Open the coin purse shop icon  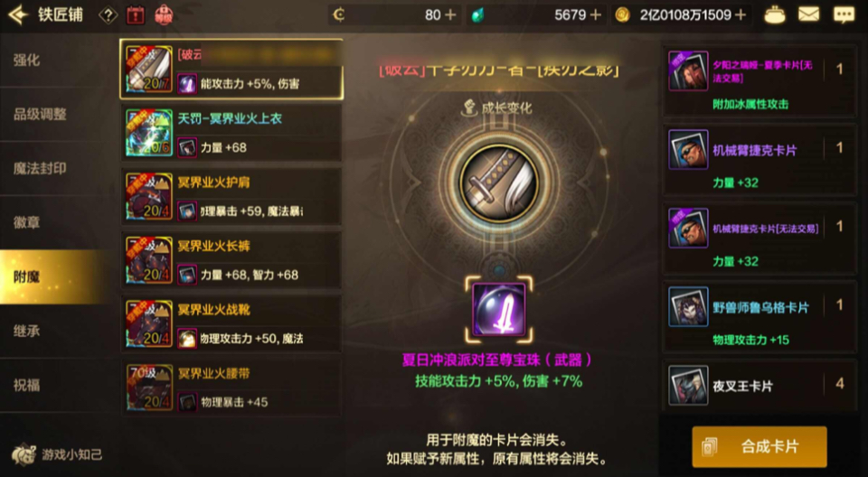click(x=775, y=15)
